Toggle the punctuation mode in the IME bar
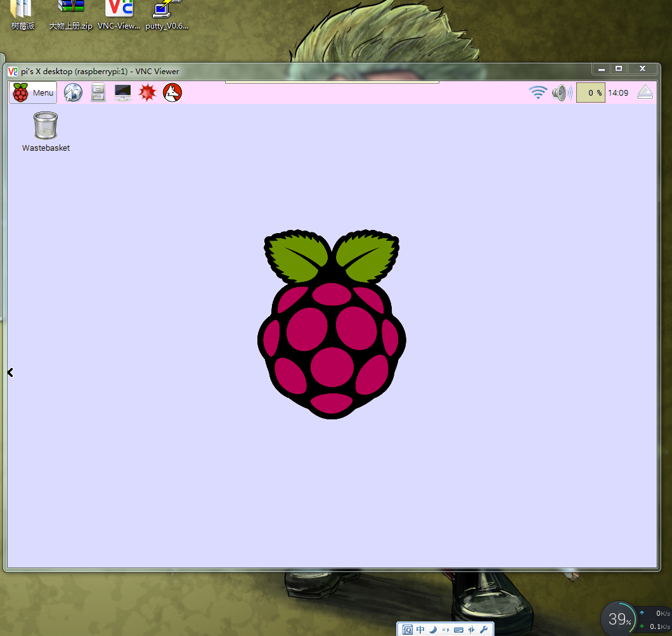 click(446, 630)
